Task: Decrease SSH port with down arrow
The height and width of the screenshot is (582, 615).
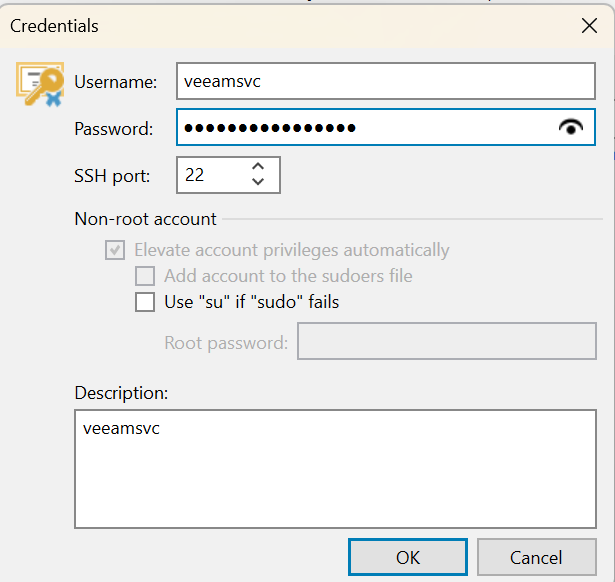Action: [258, 181]
